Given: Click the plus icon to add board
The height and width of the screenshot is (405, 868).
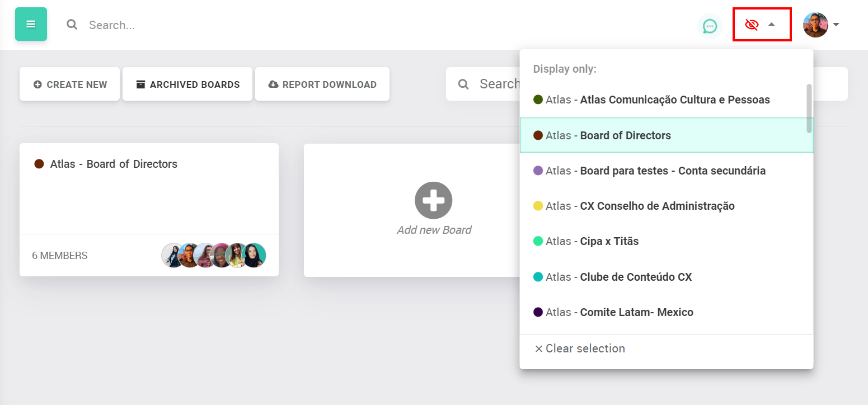Looking at the screenshot, I should 433,200.
